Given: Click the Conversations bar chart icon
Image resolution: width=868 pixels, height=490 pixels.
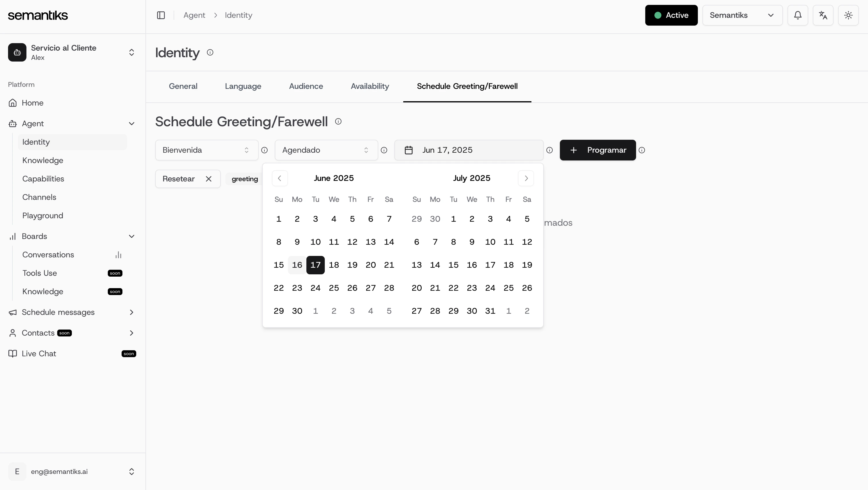Looking at the screenshot, I should click(x=118, y=255).
